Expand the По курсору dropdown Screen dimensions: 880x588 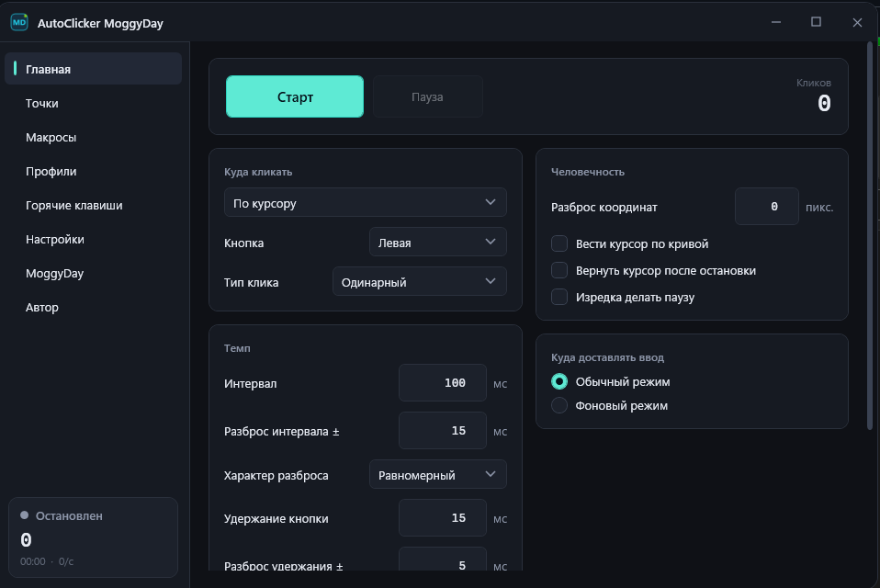[x=366, y=202]
